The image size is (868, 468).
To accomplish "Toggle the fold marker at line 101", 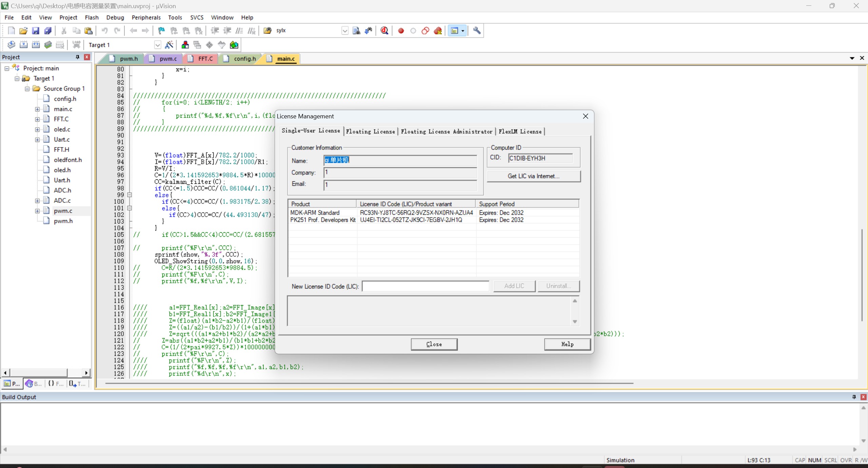I will pos(130,208).
